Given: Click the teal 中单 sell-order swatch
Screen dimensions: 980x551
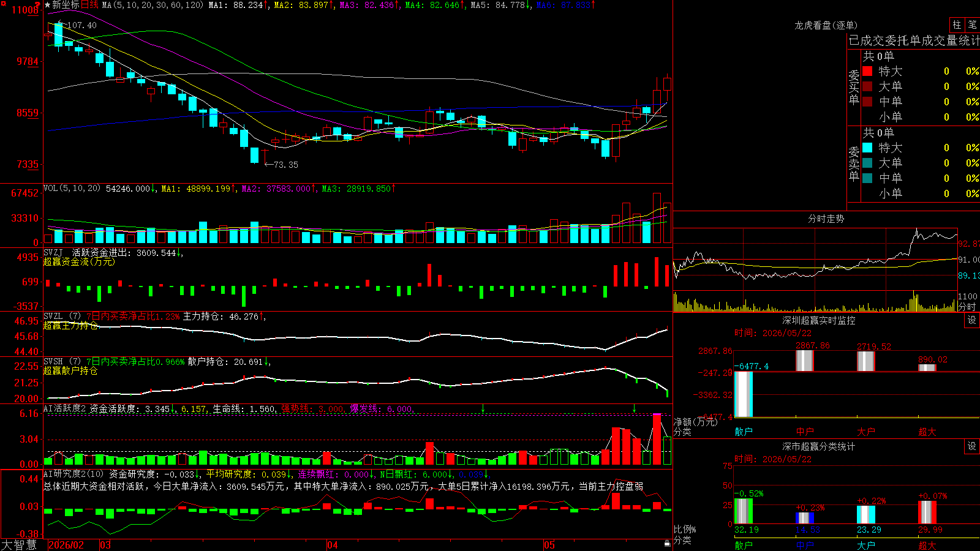Looking at the screenshot, I should click(867, 178).
